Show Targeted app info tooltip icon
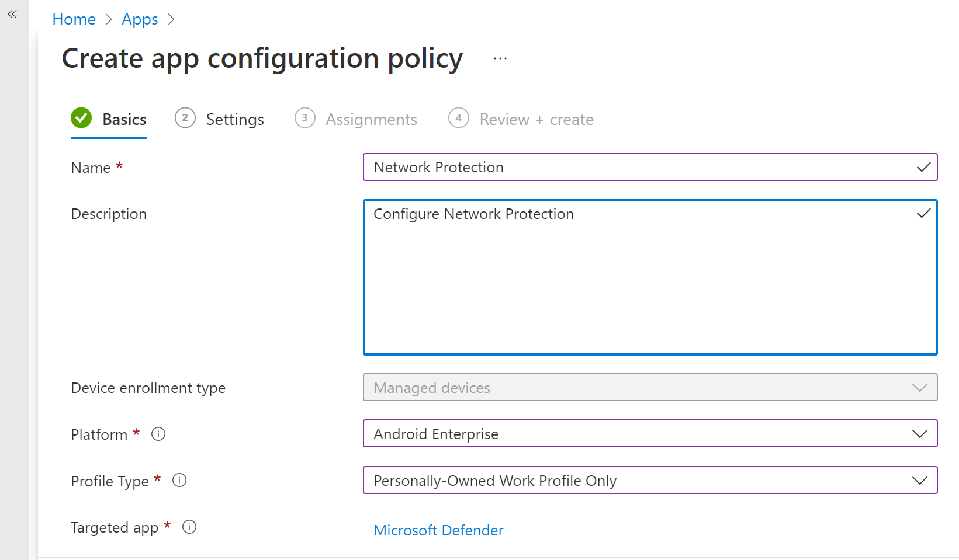 (189, 527)
